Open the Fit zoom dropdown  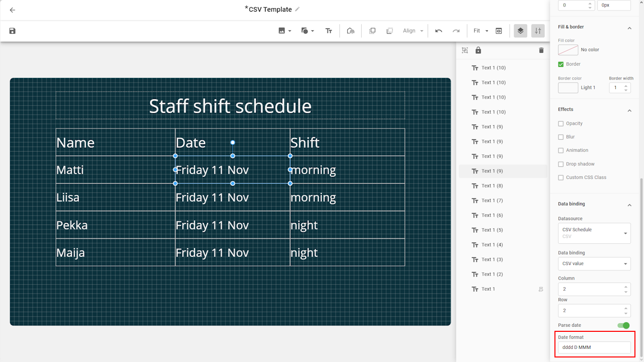point(480,31)
